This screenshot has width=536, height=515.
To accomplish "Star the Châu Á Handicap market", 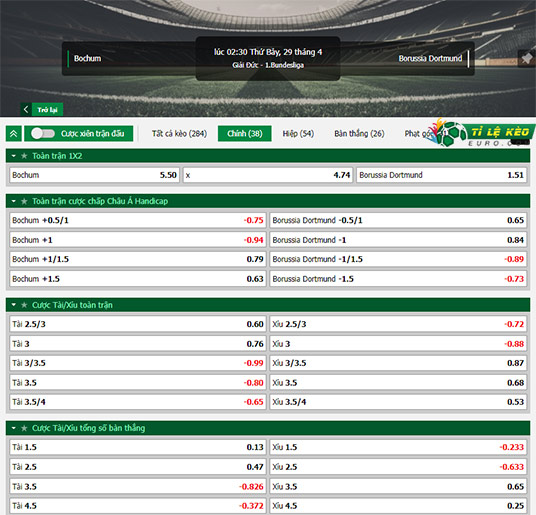I will [24, 201].
